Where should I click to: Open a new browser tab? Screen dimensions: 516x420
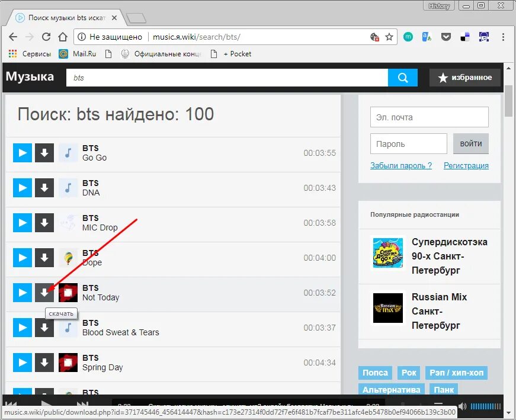pos(136,18)
